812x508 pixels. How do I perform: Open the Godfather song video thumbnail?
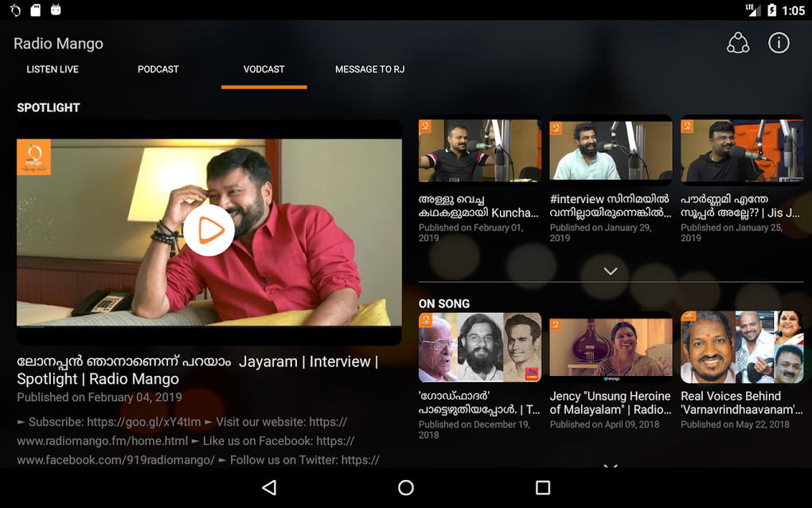[x=479, y=346]
